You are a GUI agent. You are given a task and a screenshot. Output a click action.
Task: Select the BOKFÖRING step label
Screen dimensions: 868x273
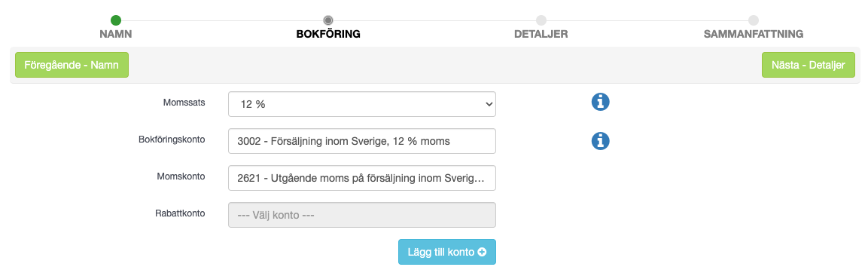click(328, 35)
